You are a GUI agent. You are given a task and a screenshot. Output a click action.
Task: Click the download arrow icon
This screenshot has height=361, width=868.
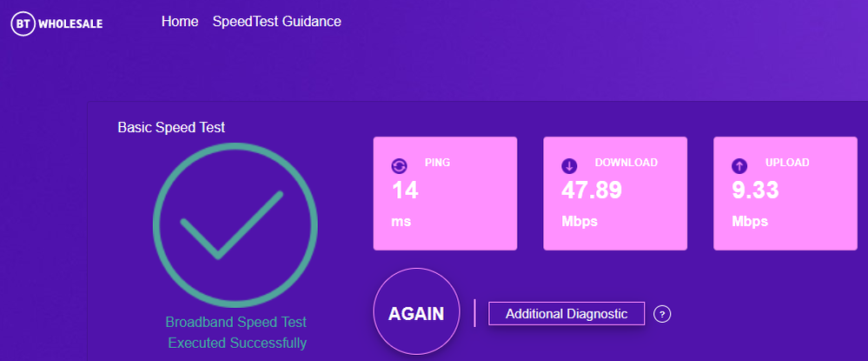click(x=569, y=165)
